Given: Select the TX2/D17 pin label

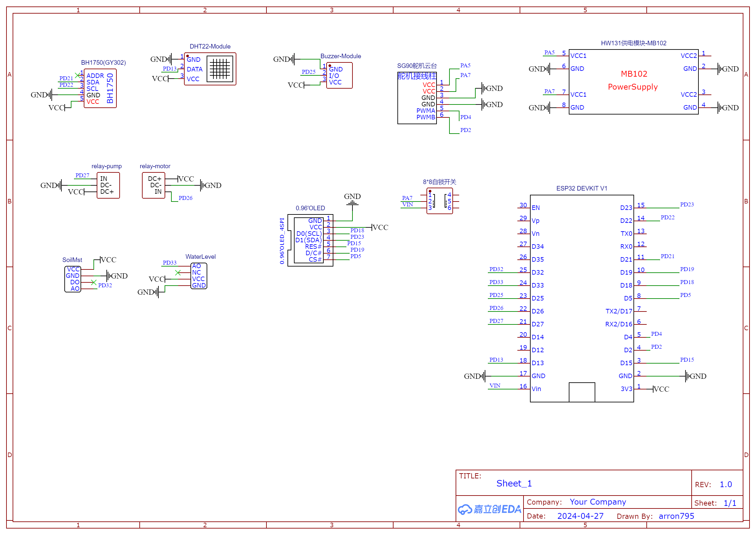Looking at the screenshot, I should 619,311.
